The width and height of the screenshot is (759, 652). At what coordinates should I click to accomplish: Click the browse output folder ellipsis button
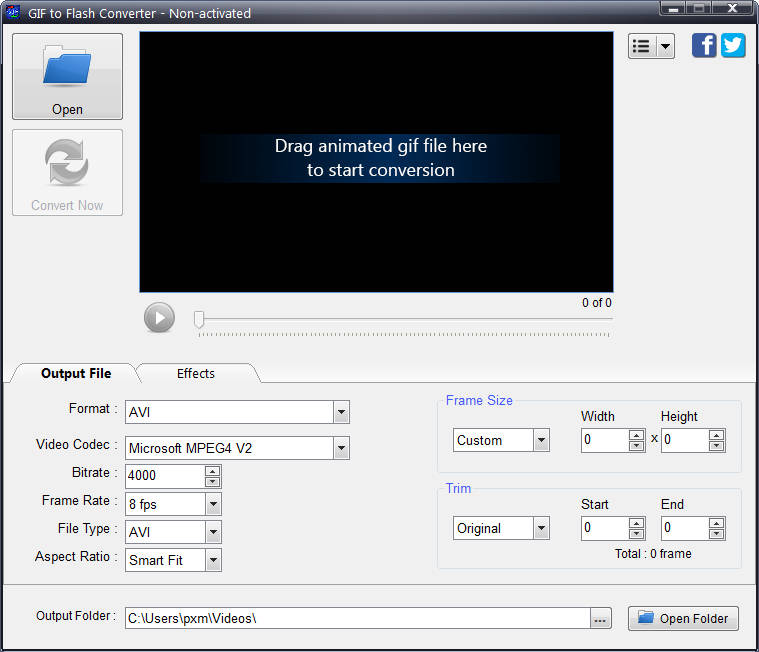click(600, 619)
